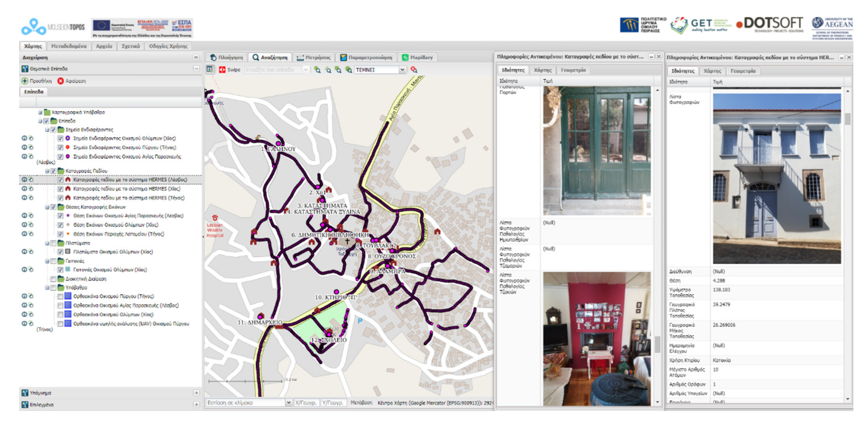Select the search by rectangle tool

[338, 70]
